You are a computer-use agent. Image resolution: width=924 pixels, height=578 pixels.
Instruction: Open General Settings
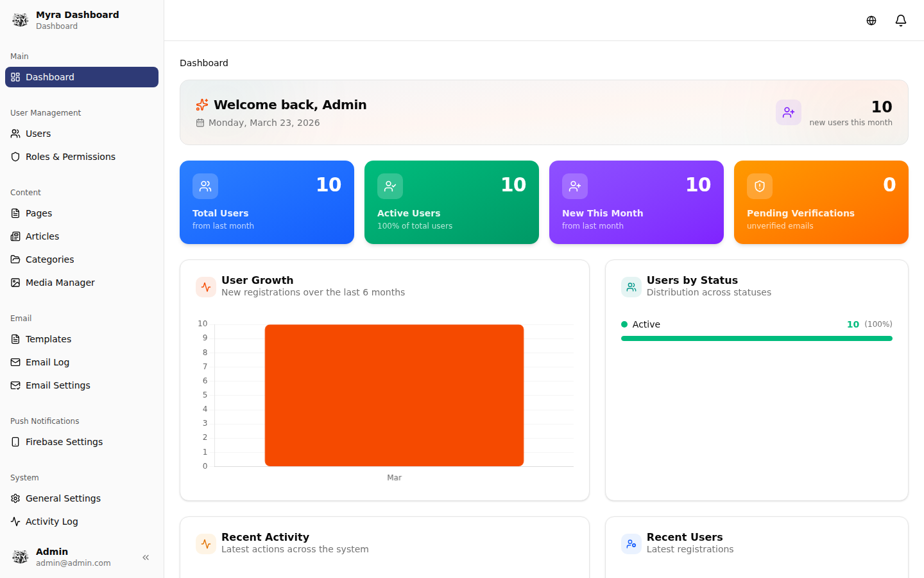(x=81, y=498)
